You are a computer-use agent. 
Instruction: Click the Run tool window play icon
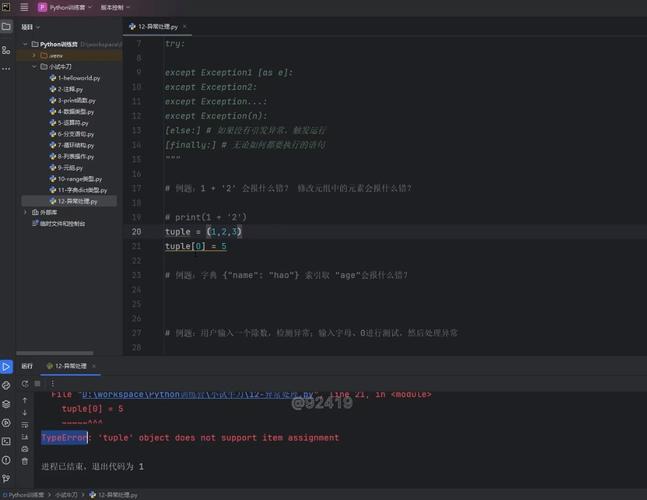coord(6,366)
